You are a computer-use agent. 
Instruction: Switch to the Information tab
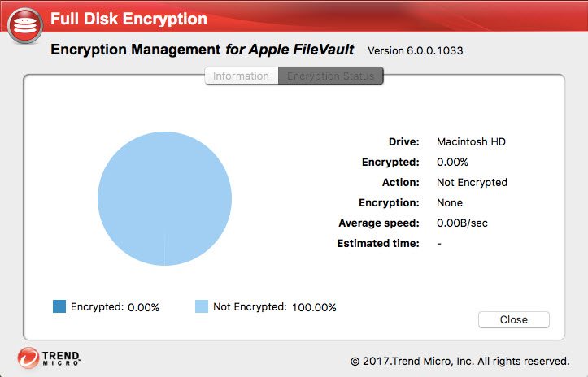241,76
